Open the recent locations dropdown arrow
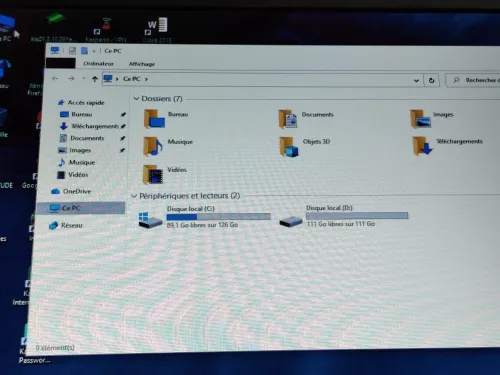 [x=84, y=78]
